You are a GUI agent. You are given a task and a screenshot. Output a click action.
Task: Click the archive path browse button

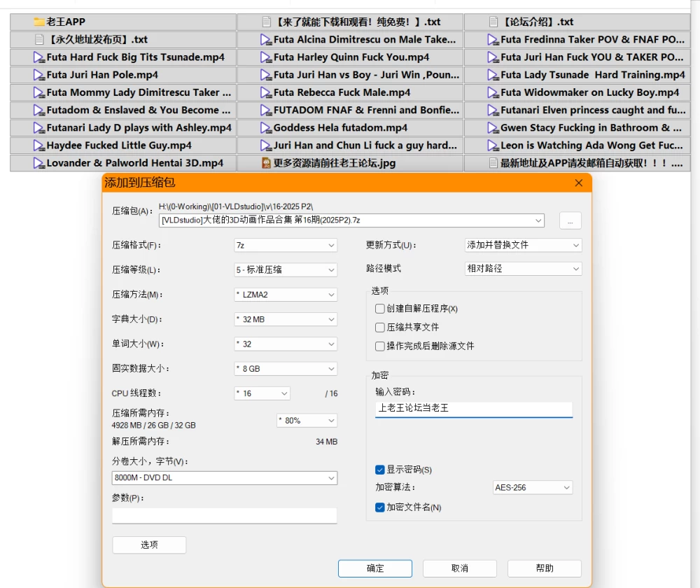tap(570, 221)
